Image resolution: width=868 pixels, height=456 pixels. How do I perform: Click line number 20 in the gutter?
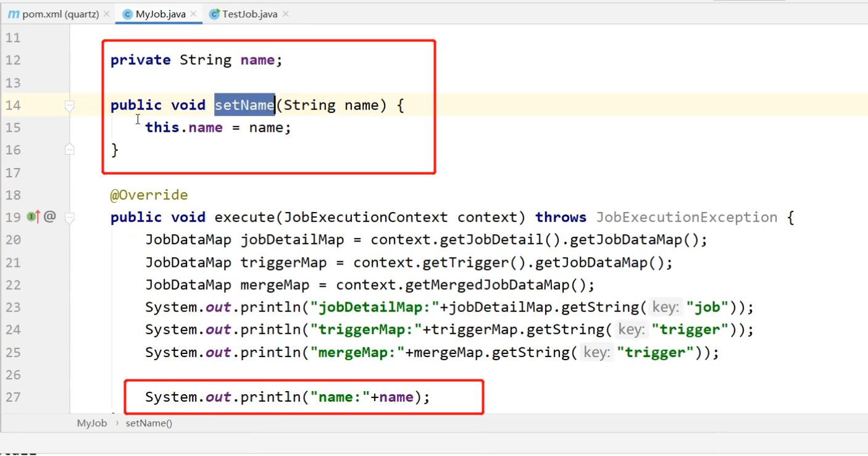pos(13,240)
